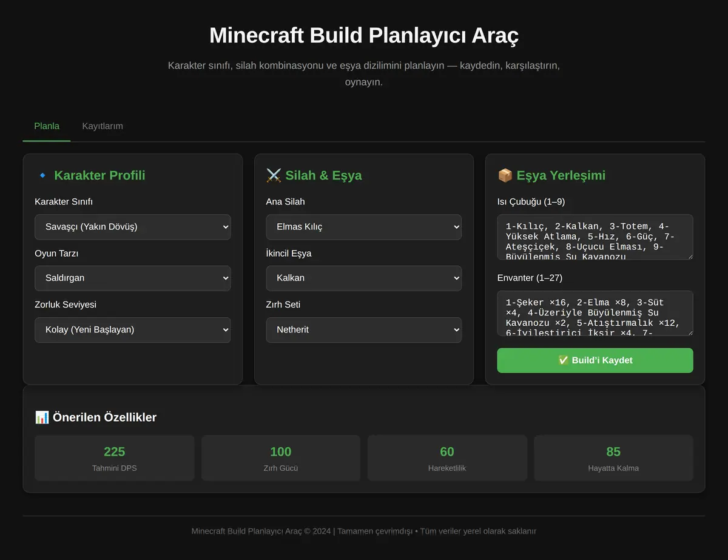The image size is (728, 560).
Task: Select the Planla tab
Action: tap(47, 126)
